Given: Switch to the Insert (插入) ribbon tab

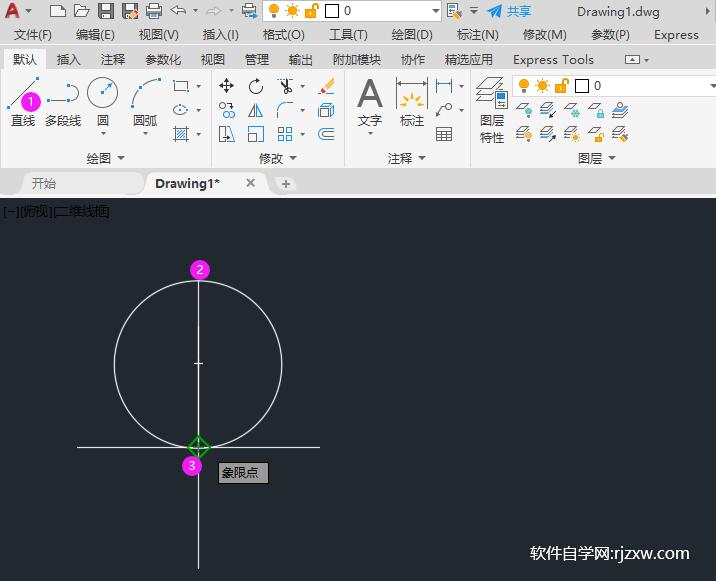Looking at the screenshot, I should click(x=69, y=59).
